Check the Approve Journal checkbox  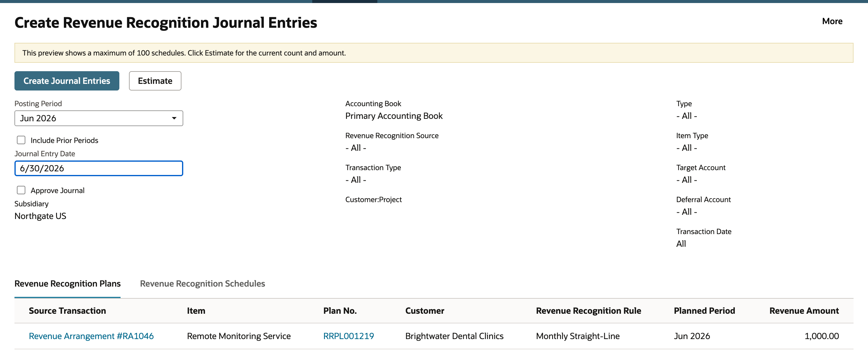[x=21, y=190]
